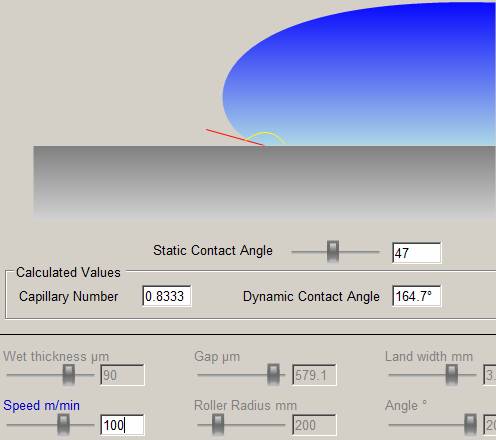The width and height of the screenshot is (496, 440).
Task: Click the red contact angle tangent line
Action: pos(235,137)
